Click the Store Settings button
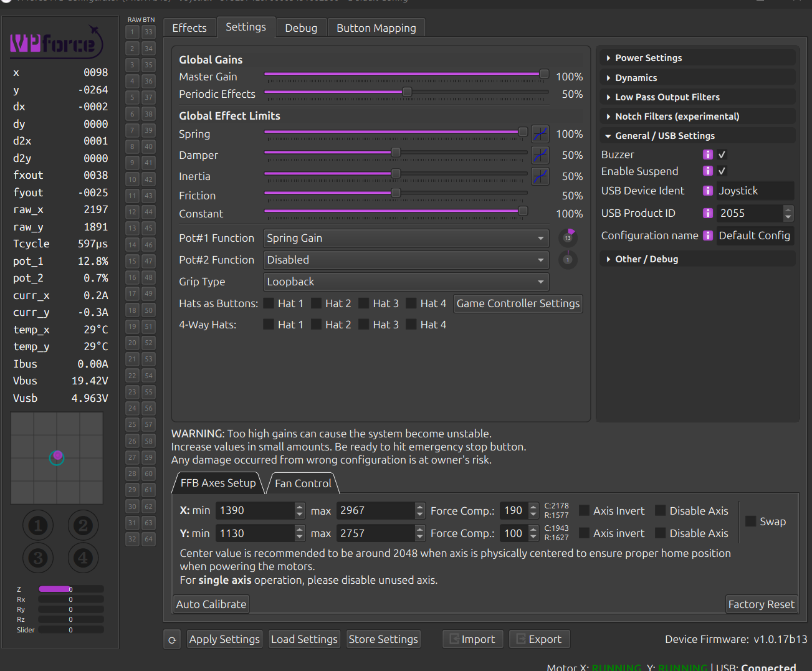 pos(383,639)
